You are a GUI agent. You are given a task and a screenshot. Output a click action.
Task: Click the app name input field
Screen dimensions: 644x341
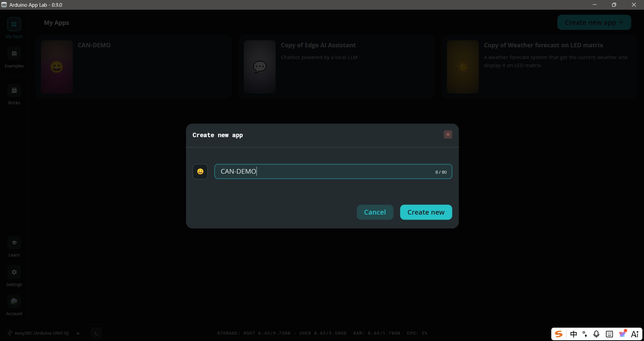[x=333, y=172]
